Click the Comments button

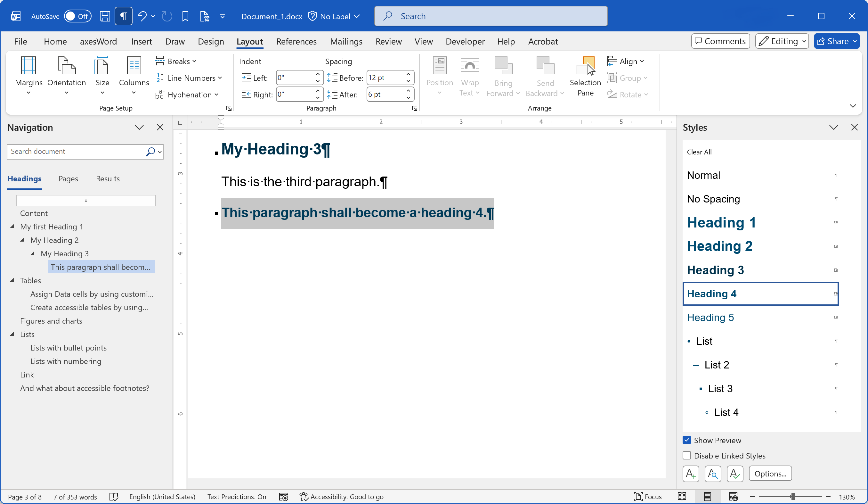720,41
